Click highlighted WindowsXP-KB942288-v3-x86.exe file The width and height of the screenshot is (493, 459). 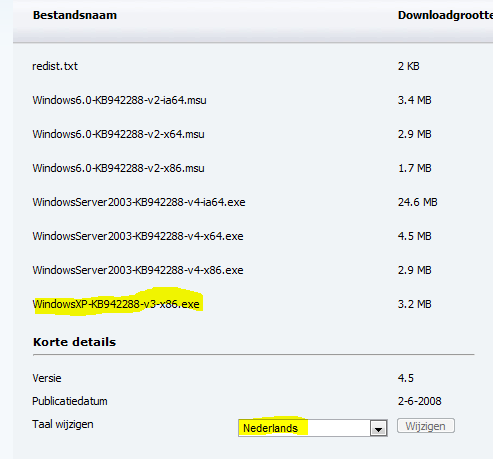coord(116,304)
